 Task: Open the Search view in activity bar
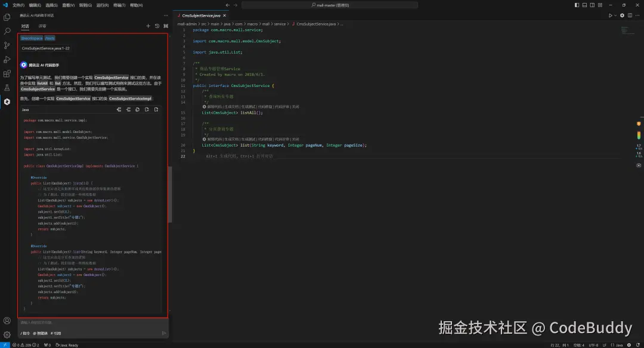point(7,31)
